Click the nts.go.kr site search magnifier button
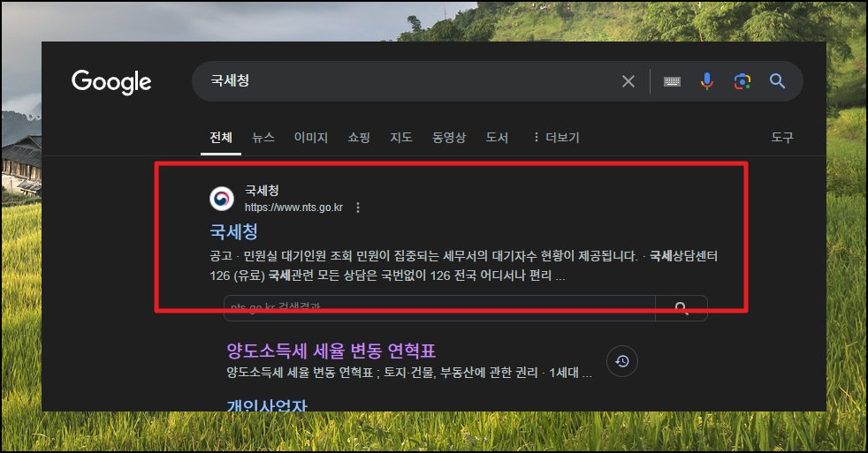868x453 pixels. (x=681, y=308)
